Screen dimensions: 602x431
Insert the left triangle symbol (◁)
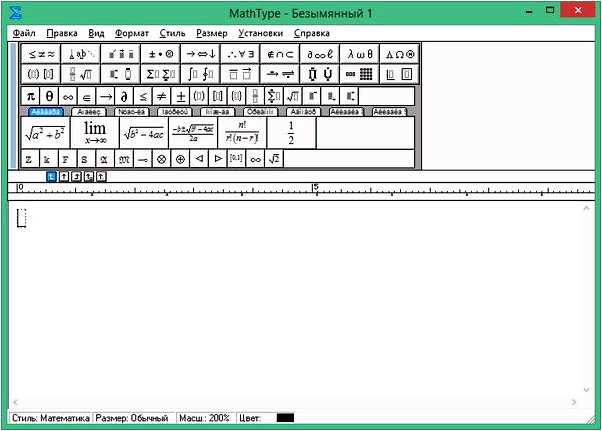point(199,159)
